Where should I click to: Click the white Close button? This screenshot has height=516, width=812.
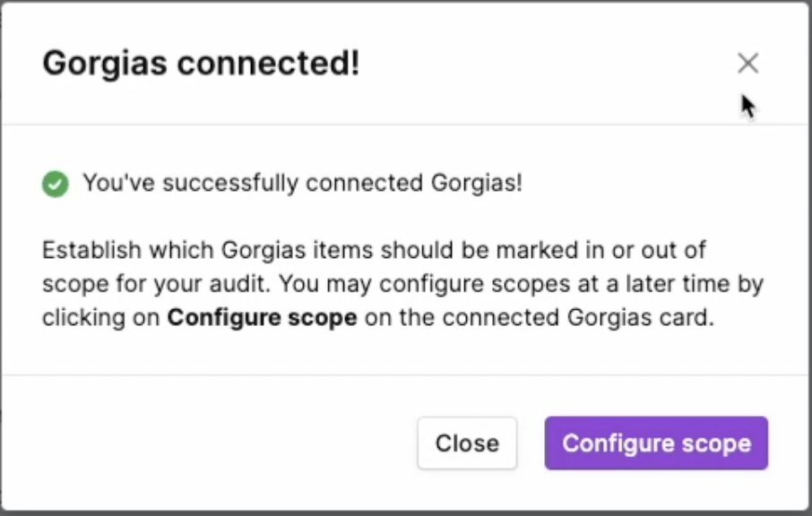click(467, 443)
